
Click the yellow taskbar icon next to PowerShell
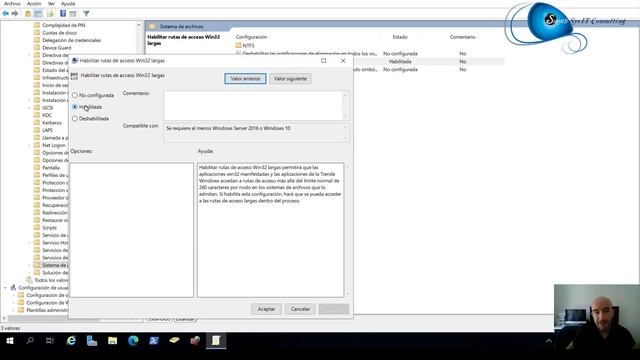click(174, 340)
